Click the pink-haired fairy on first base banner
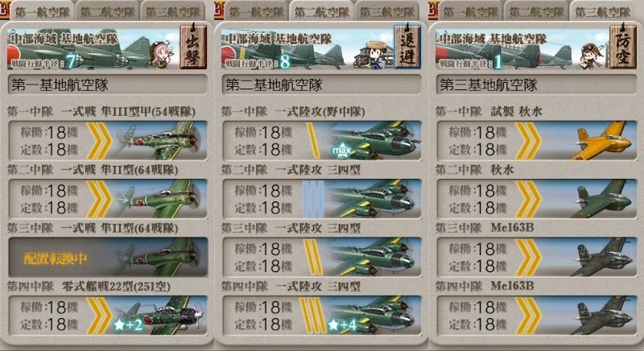 click(x=159, y=53)
